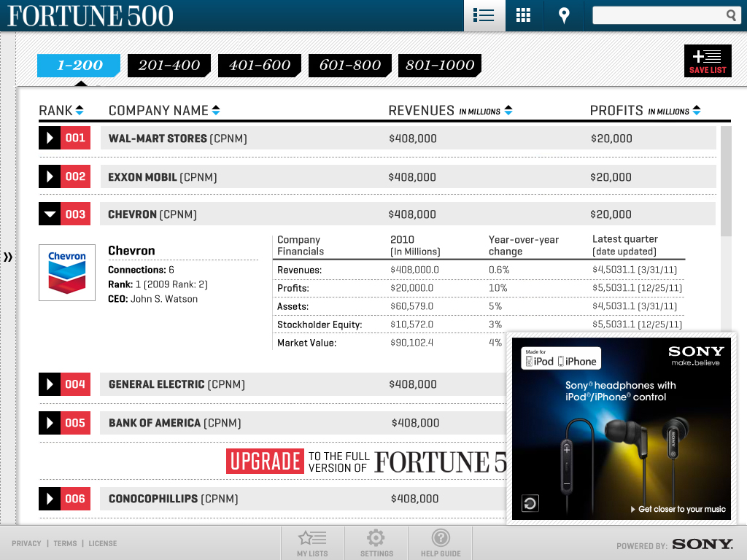Replay the Sony ad with reload icon
The height and width of the screenshot is (560, 747).
530,502
